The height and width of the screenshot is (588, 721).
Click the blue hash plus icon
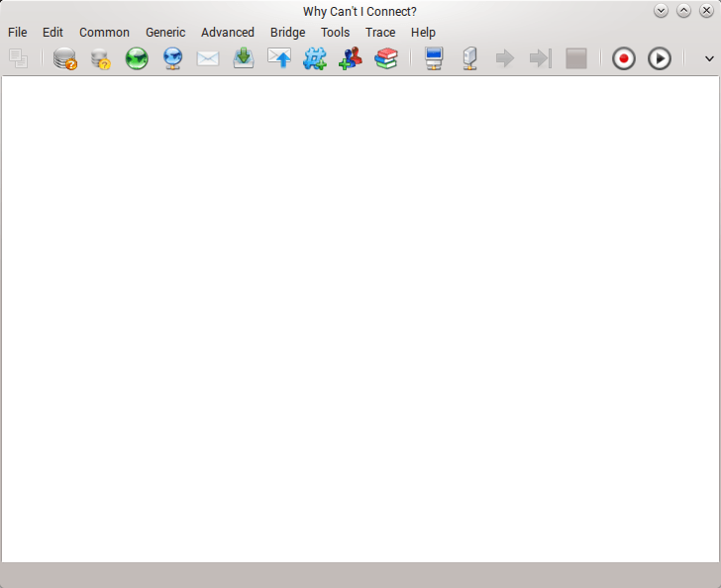pyautogui.click(x=315, y=58)
